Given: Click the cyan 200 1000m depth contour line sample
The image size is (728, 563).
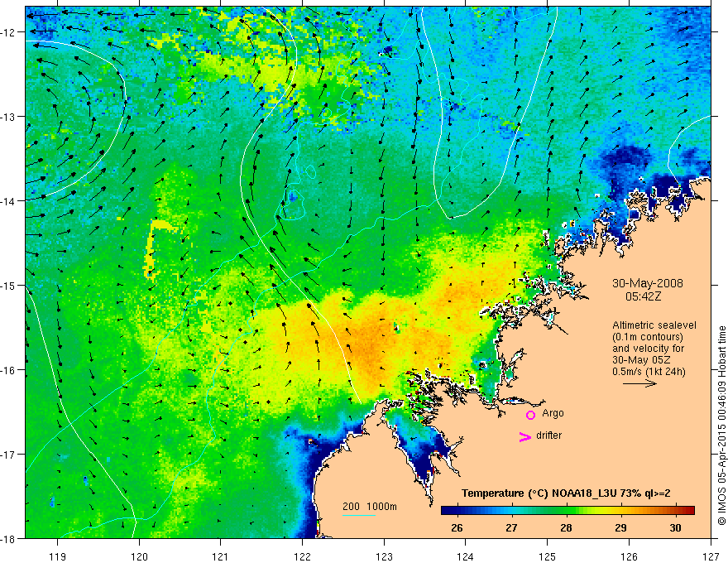Looking at the screenshot, I should tap(359, 515).
